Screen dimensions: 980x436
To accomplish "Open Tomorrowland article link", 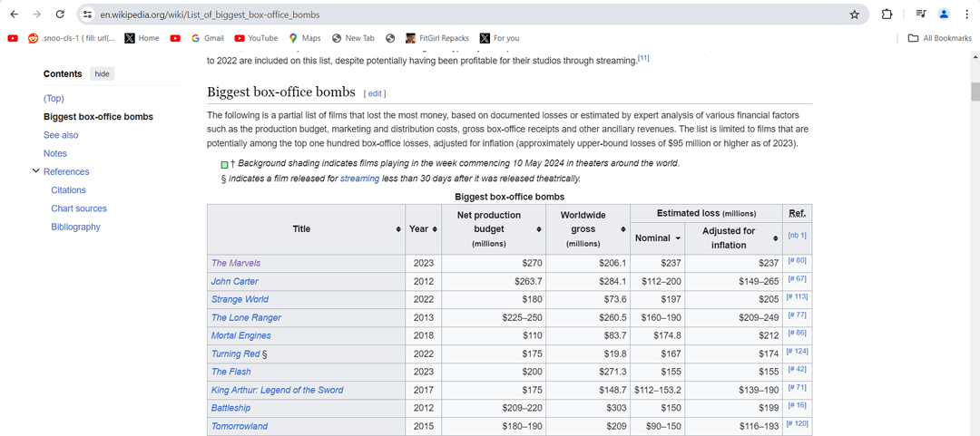I will (240, 426).
